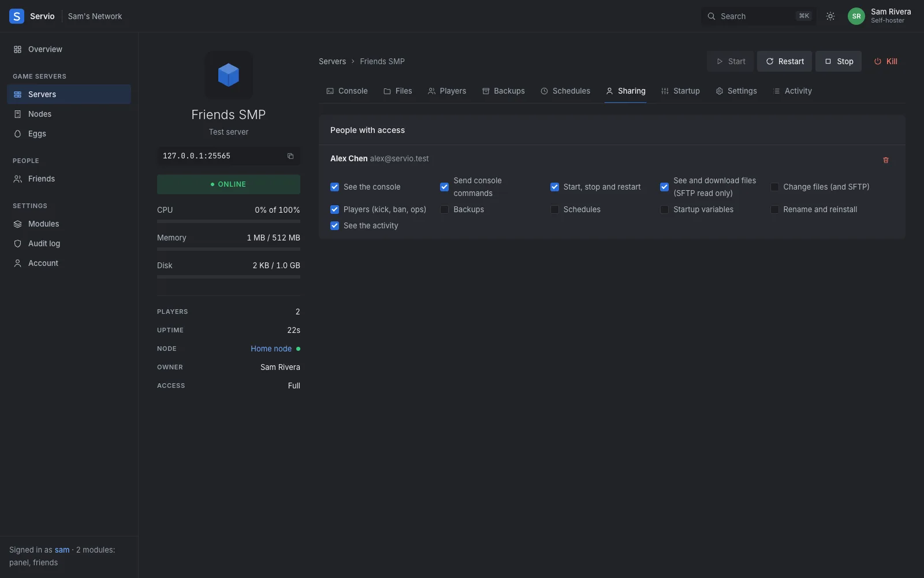The height and width of the screenshot is (578, 924).
Task: Enable the Backups permission checkbox
Action: (445, 209)
